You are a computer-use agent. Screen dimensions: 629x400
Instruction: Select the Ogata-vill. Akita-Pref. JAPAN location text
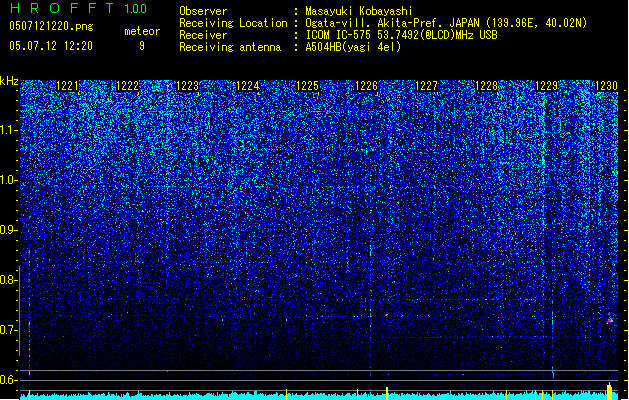446,23
